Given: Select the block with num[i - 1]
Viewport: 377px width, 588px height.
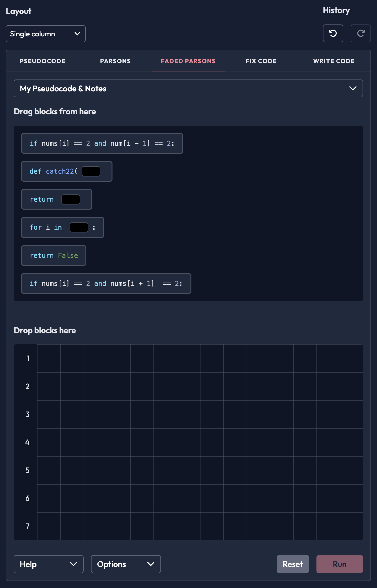Looking at the screenshot, I should 102,143.
